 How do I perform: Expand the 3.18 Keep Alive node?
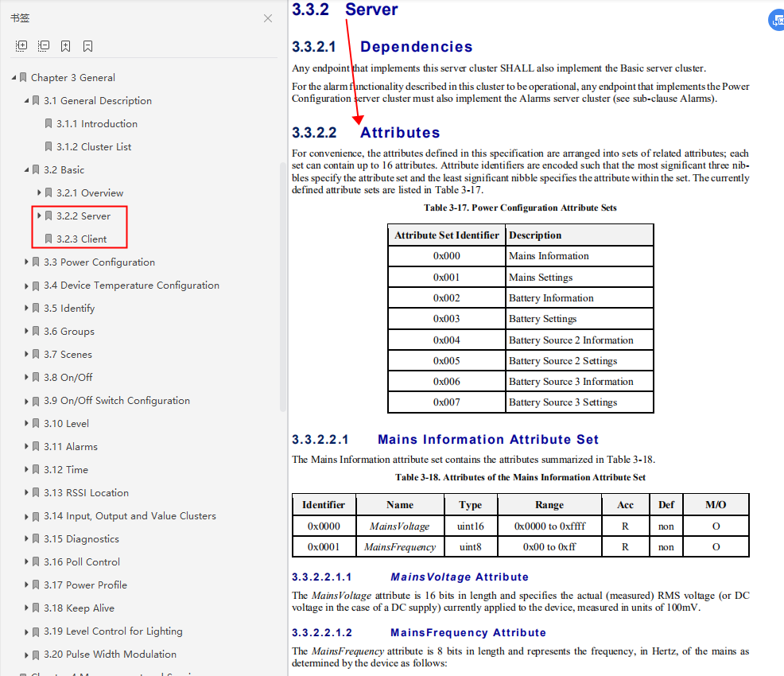(x=26, y=608)
